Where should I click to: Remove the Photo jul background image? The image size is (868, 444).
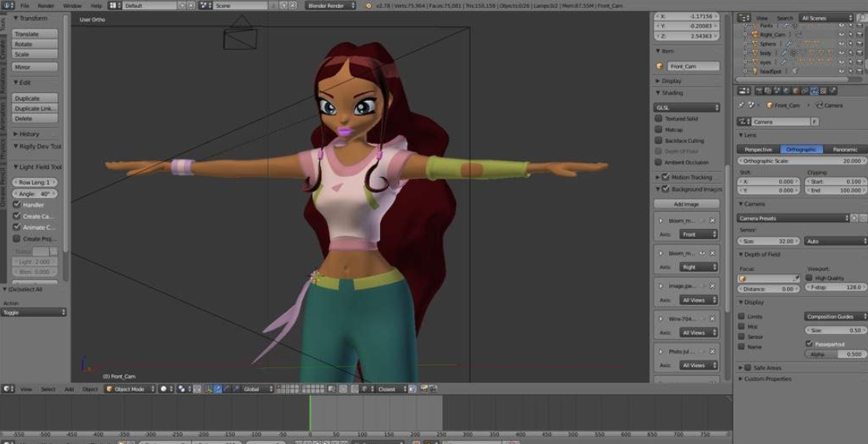pos(713,352)
